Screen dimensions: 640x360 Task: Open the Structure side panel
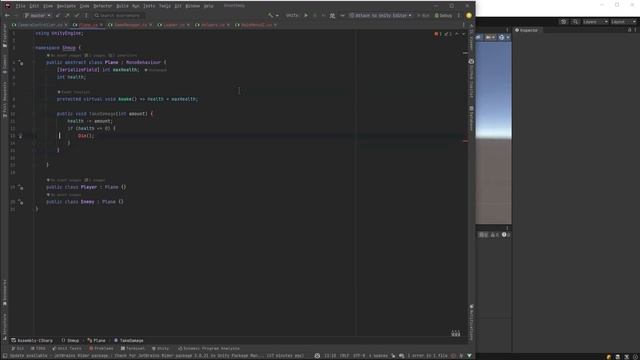pos(4,326)
